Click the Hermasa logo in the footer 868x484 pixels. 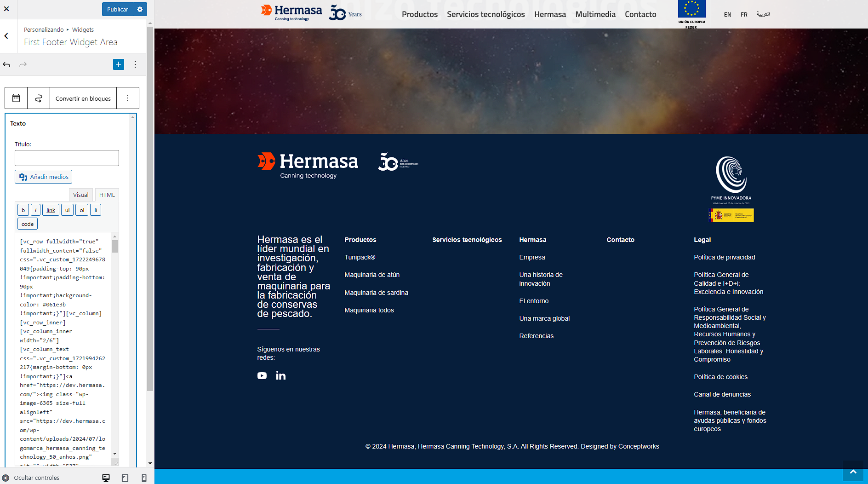click(x=308, y=165)
